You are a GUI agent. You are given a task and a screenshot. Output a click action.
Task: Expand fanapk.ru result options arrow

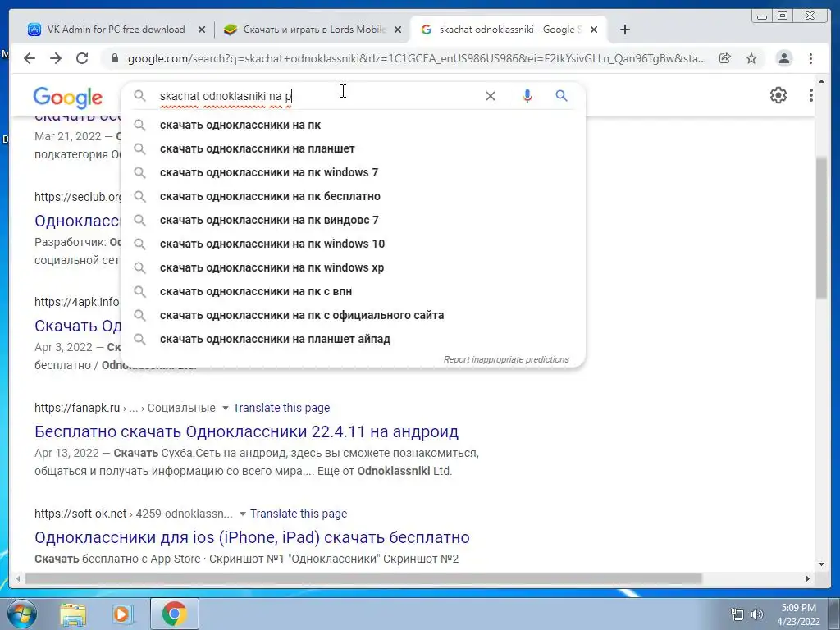(x=225, y=409)
